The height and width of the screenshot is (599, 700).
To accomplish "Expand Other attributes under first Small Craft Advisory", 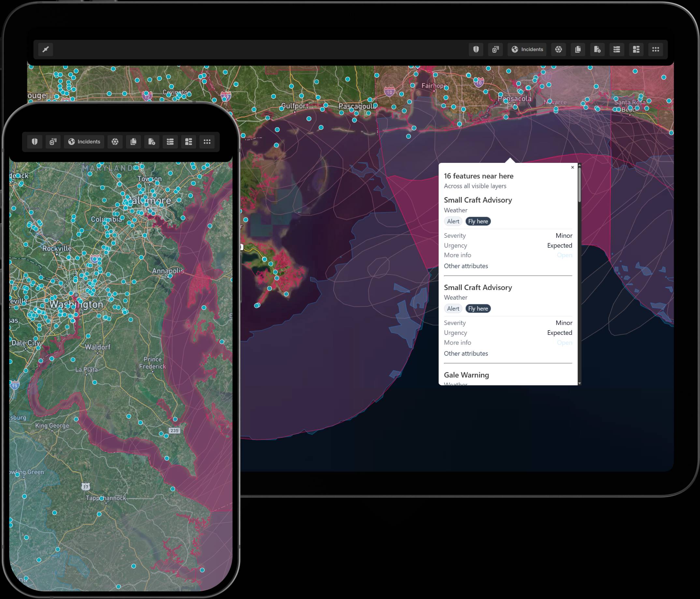I will (466, 266).
